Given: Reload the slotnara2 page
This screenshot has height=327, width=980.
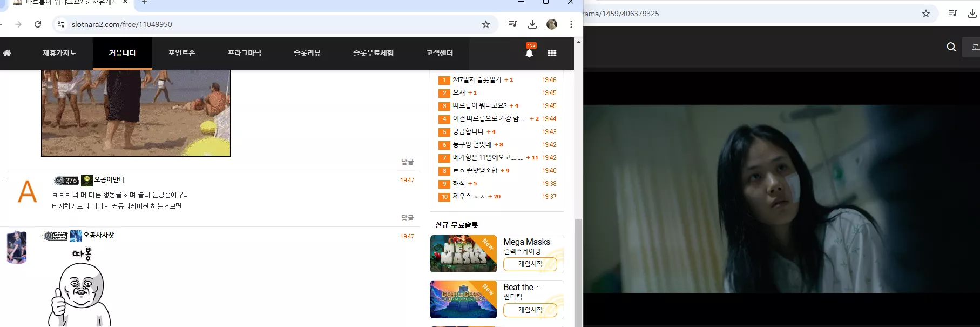Looking at the screenshot, I should click(x=38, y=24).
